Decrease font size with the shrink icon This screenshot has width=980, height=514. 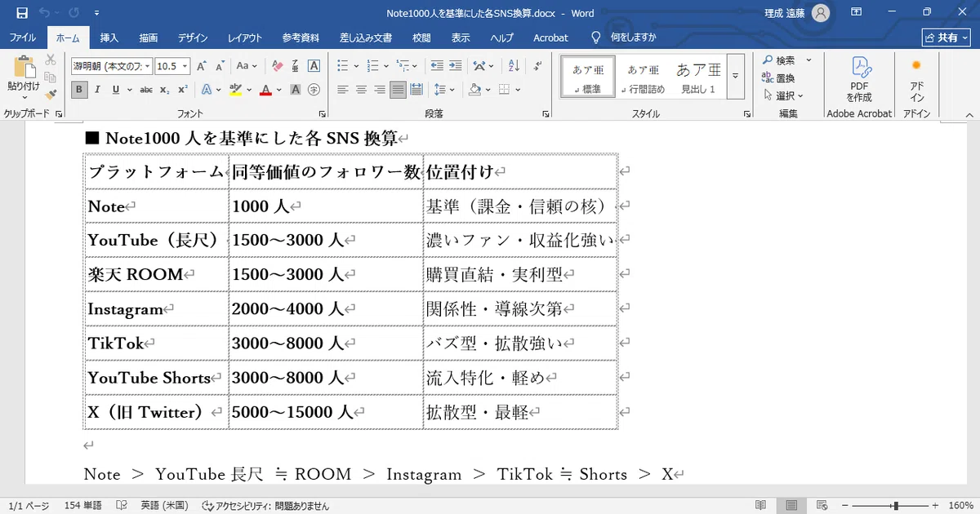coord(219,65)
